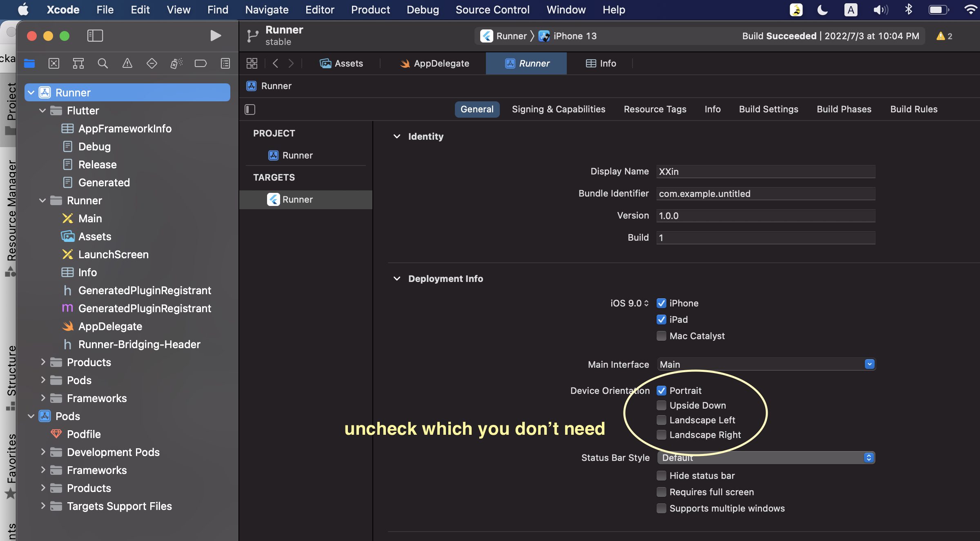Image resolution: width=980 pixels, height=541 pixels.
Task: Switch to Build Phases tab
Action: coord(844,109)
